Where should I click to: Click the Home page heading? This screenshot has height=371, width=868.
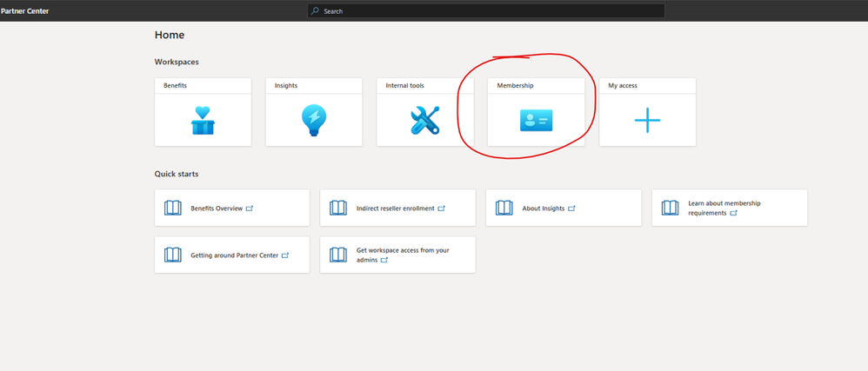170,35
